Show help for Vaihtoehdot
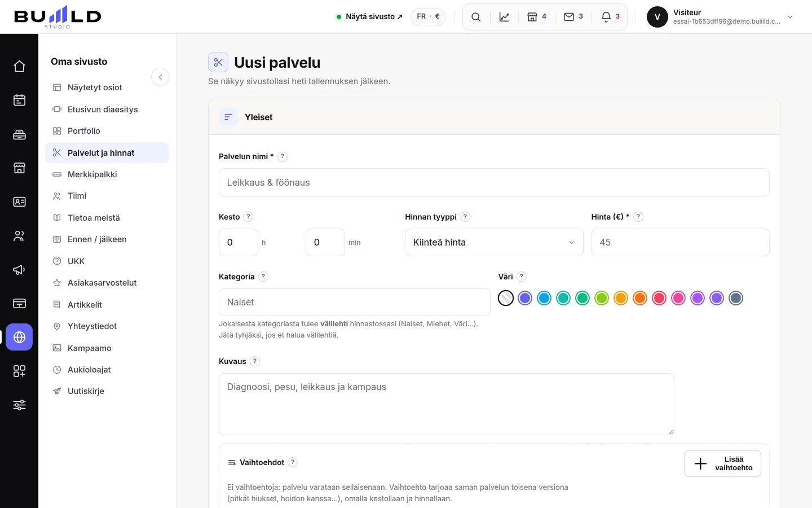Viewport: 812px width, 508px height. (x=293, y=462)
